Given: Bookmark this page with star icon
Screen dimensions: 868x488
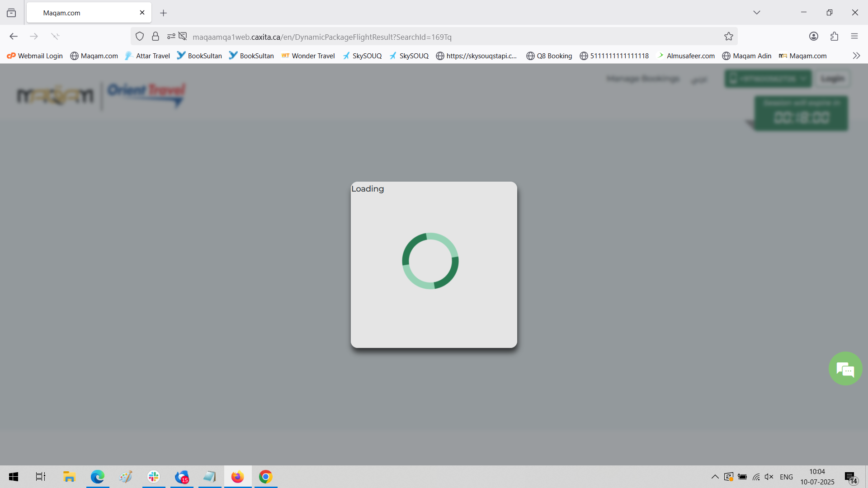Looking at the screenshot, I should coord(728,37).
